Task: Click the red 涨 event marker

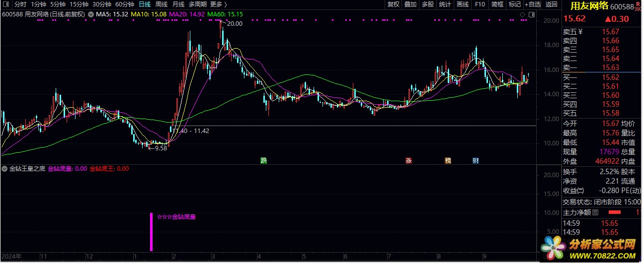Action: tap(408, 160)
